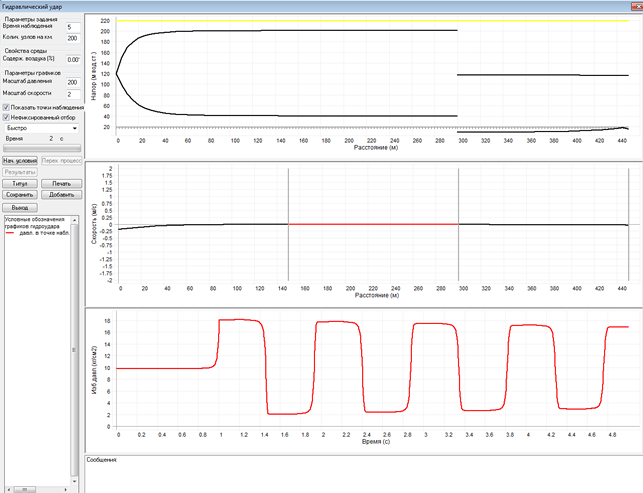Viewport: 643px width, 493px height.
Task: Click the 'Масштаб скорости' input field
Action: tap(71, 93)
